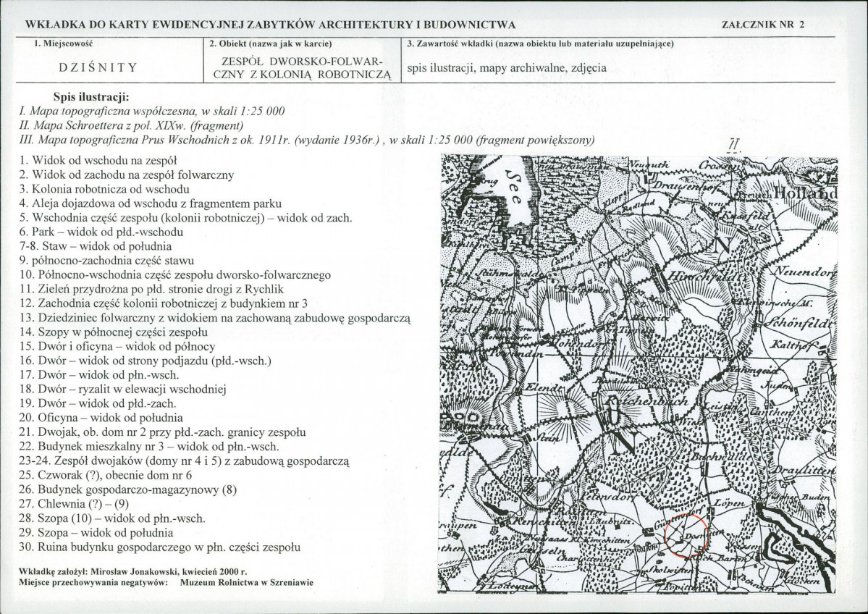
Task: Click the 'Neuendorf' label on the map
Action: [x=804, y=272]
